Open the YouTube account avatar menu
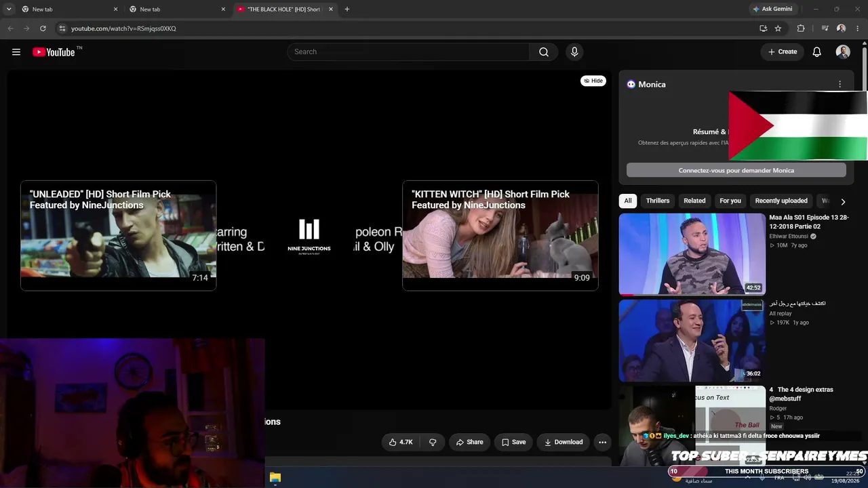Screen dimensions: 868x488 tap(843, 52)
